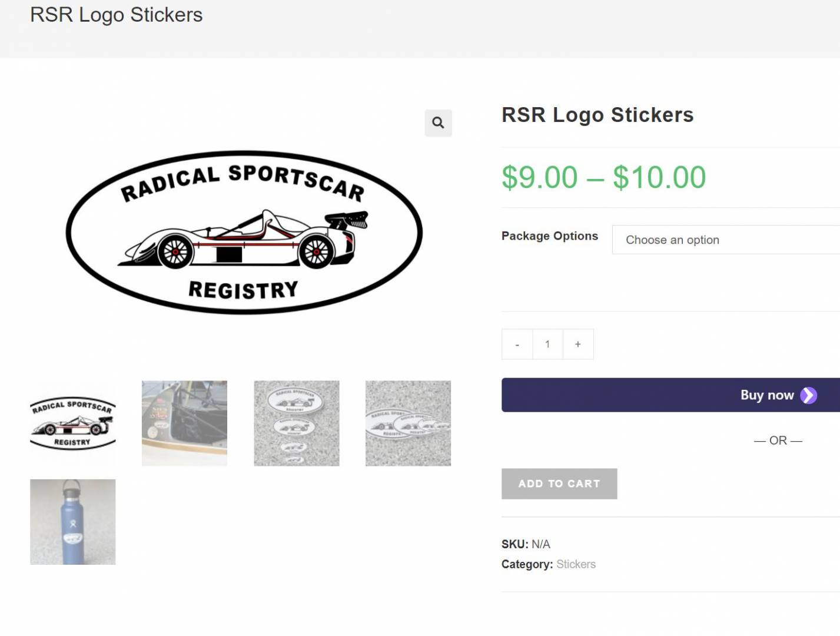840x636 pixels.
Task: Click the purple arrow icon on Buy now
Action: [808, 395]
